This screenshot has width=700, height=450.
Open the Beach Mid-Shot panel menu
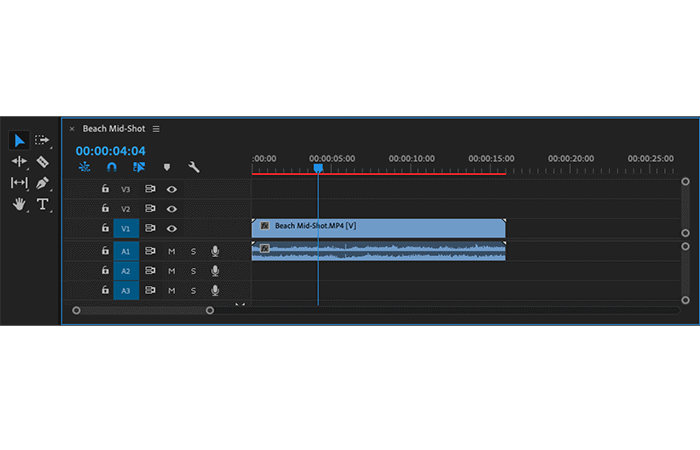tap(156, 129)
